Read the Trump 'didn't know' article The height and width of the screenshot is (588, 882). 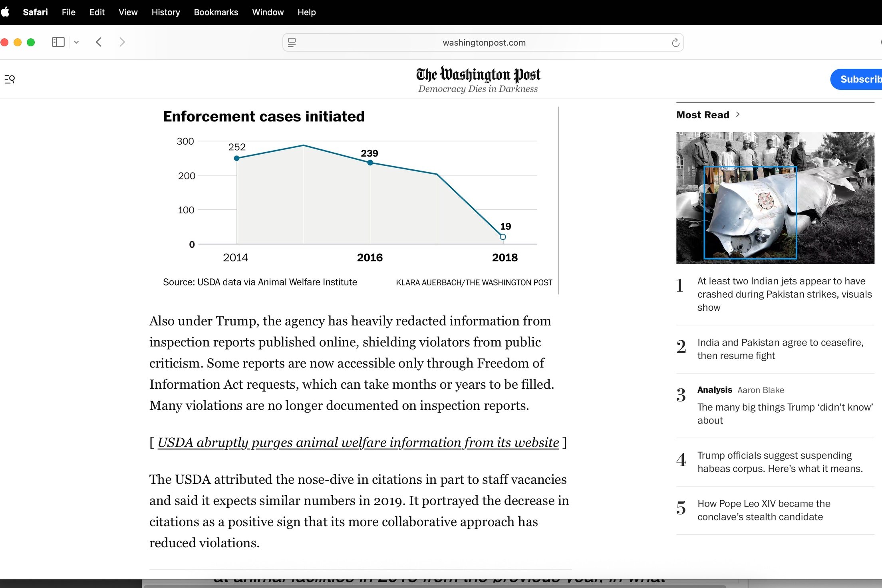coord(785,413)
